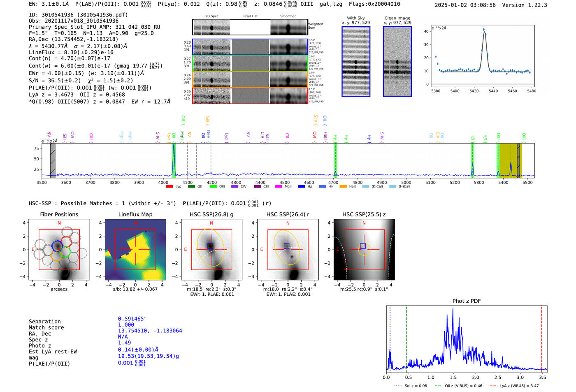Click the Flags:0x20004010 header text
This screenshot has width=576, height=392.
point(374,4)
